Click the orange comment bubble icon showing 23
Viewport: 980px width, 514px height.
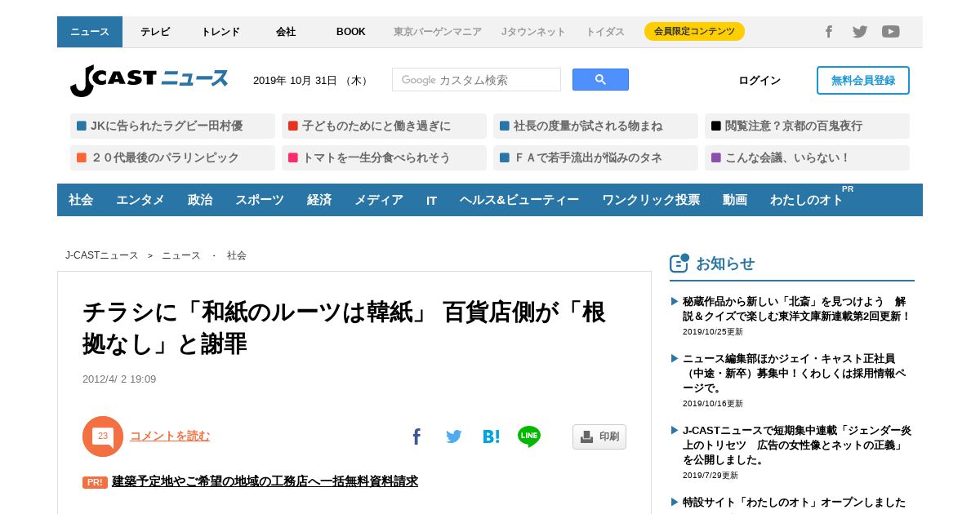pos(103,436)
